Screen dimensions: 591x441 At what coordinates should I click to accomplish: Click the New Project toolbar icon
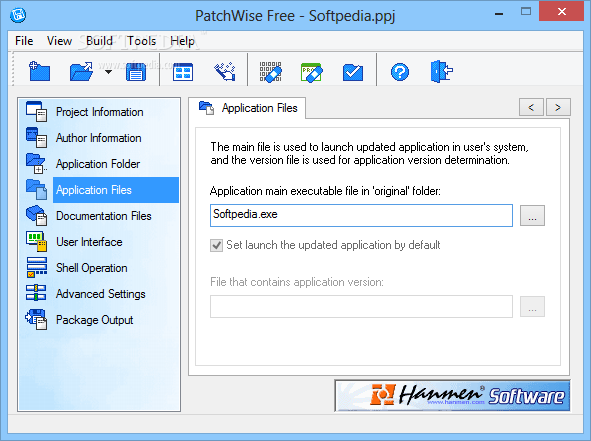click(x=40, y=71)
